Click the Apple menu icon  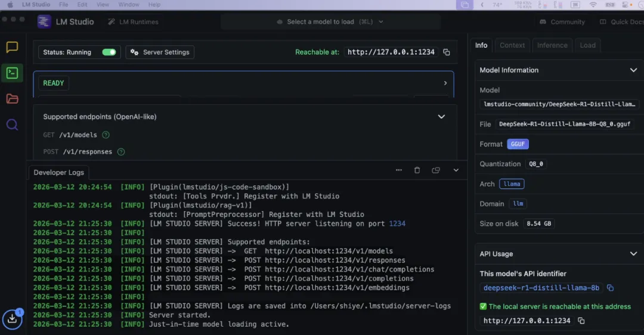(10, 5)
